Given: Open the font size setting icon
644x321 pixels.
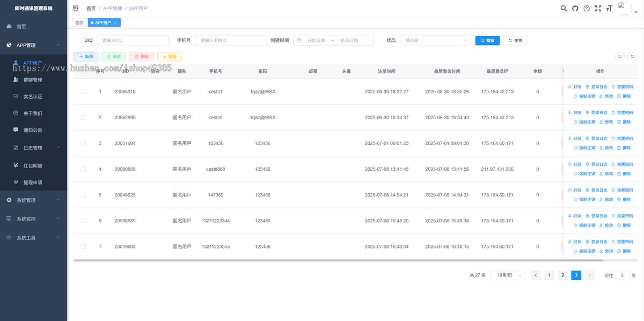Looking at the screenshot, I should point(609,9).
